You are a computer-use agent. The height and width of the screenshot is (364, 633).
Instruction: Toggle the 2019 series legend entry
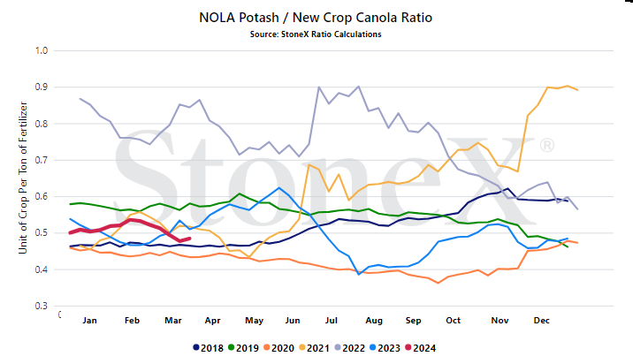243,348
